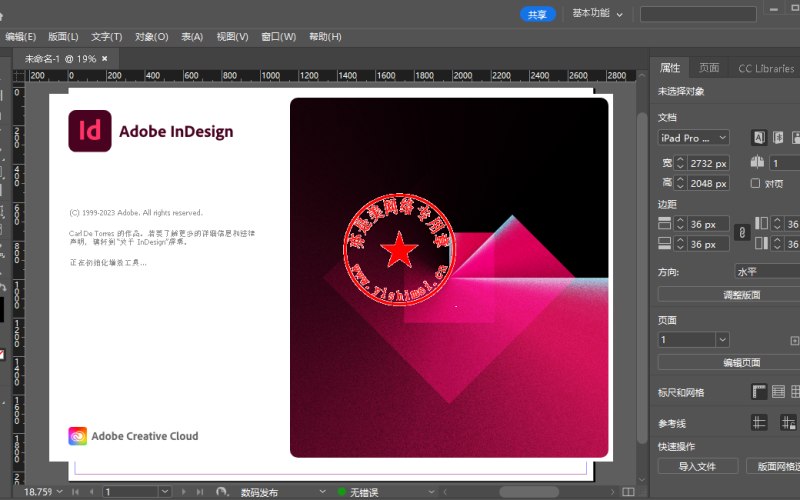The width and height of the screenshot is (800, 500).
Task: Show baseline grid icon next to rulers
Action: coord(778,392)
